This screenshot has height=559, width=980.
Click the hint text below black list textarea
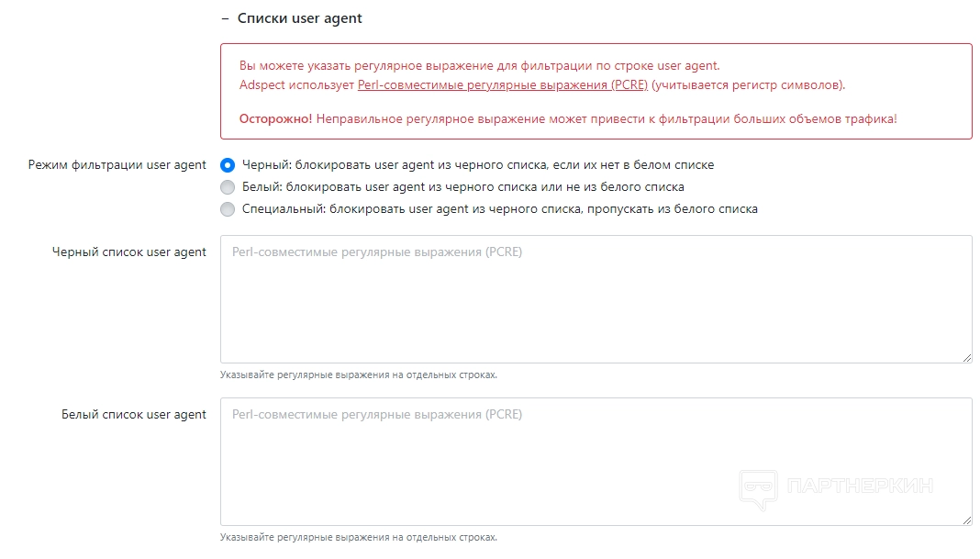pyautogui.click(x=359, y=375)
